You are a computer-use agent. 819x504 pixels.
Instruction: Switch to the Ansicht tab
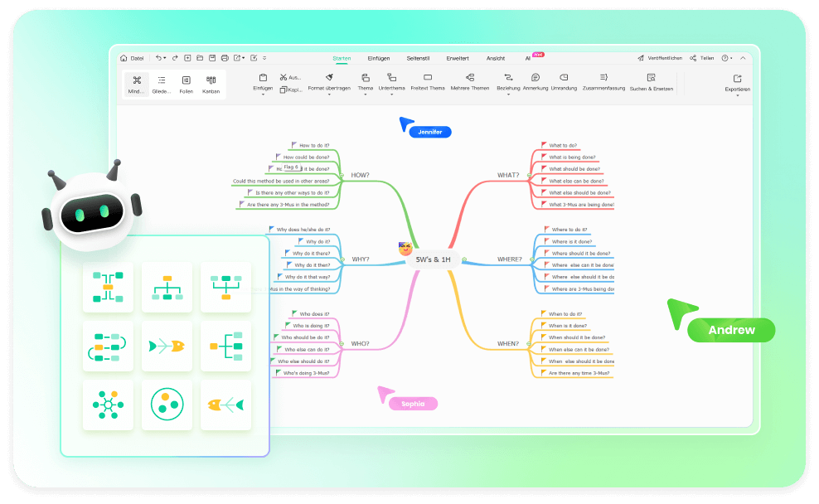pos(496,58)
